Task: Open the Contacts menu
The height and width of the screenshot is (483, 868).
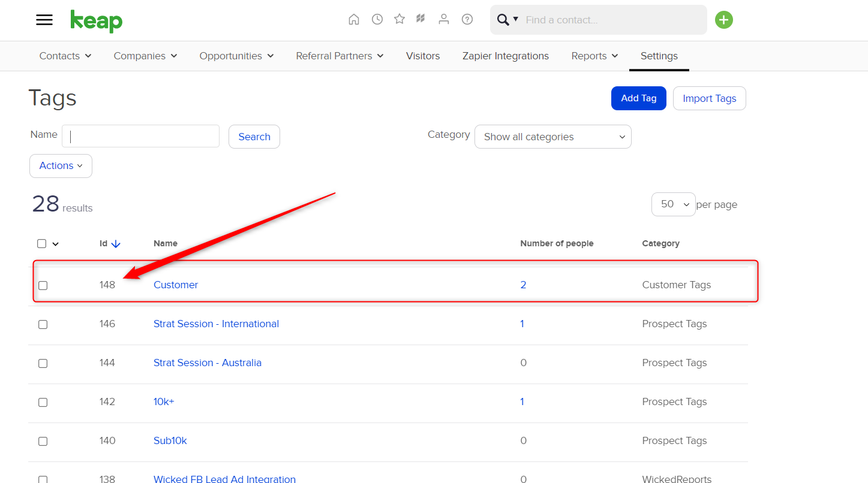Action: point(65,56)
